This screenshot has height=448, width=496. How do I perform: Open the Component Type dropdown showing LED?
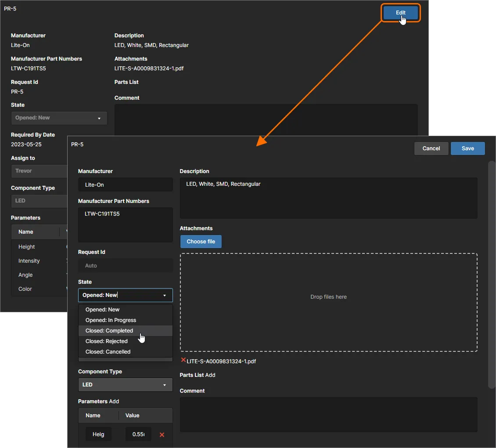[125, 385]
